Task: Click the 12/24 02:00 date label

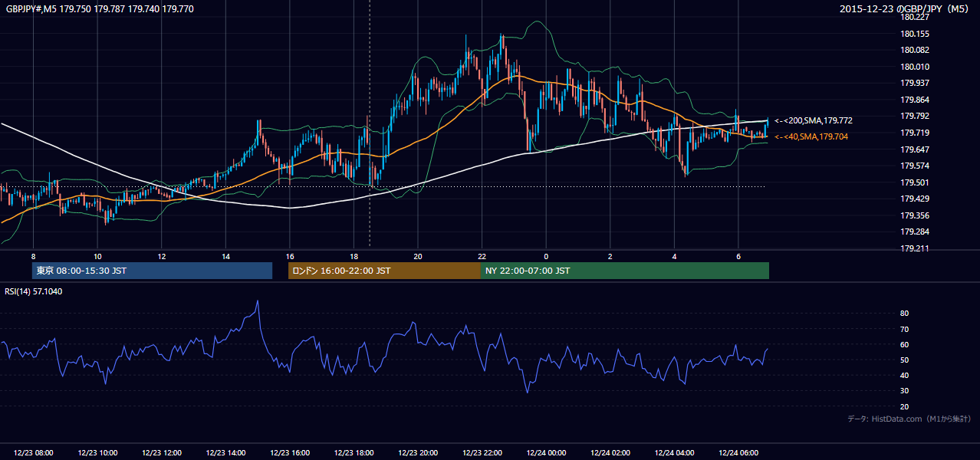Action: coord(610,453)
